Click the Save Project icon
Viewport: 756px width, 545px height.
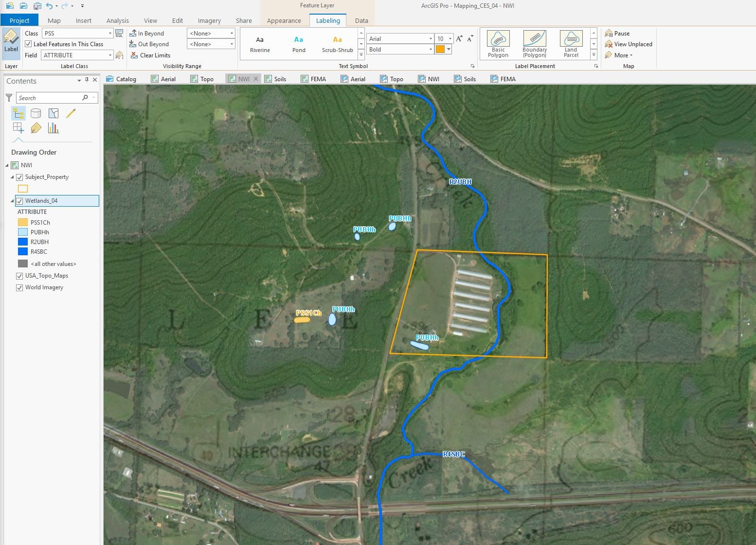pyautogui.click(x=37, y=6)
